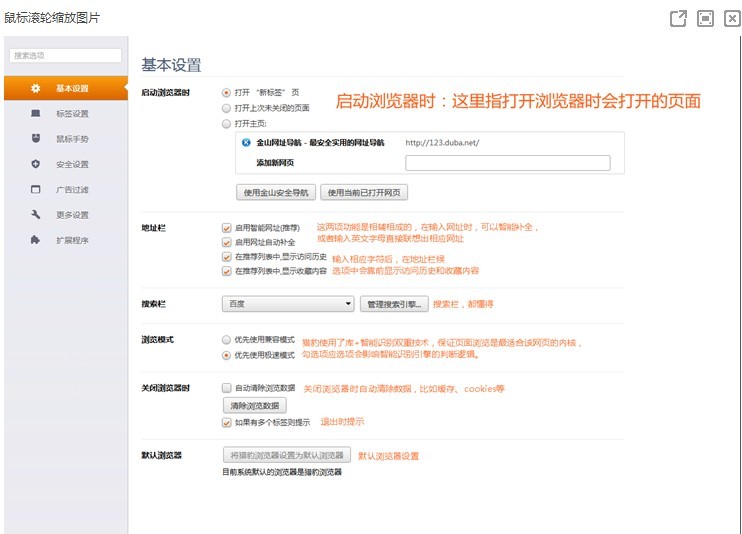742x534 pixels.
Task: Click 将猎豹浏览器设置为默认浏览器 button
Action: 287,455
